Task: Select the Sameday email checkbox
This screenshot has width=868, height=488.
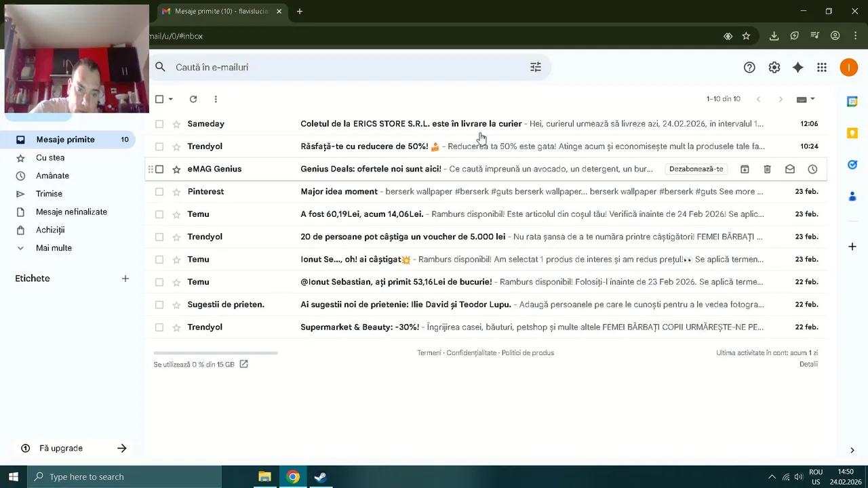Action: point(159,124)
